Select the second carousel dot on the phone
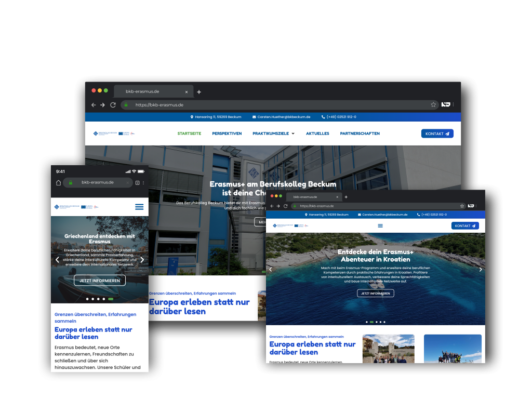532x399 pixels. 93,299
